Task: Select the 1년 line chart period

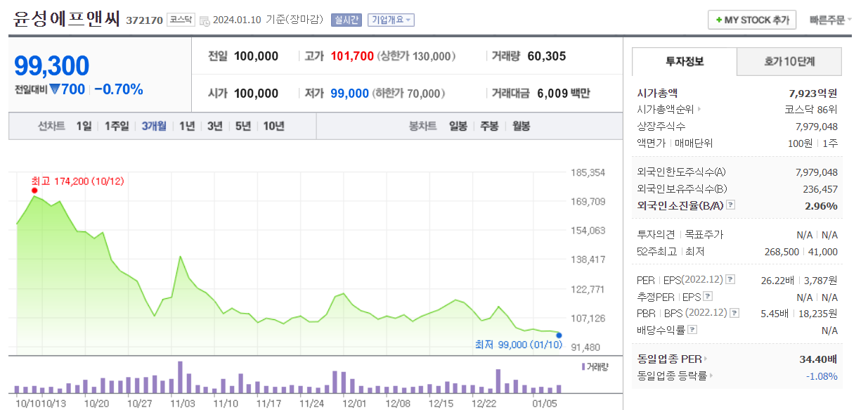Action: click(x=187, y=126)
